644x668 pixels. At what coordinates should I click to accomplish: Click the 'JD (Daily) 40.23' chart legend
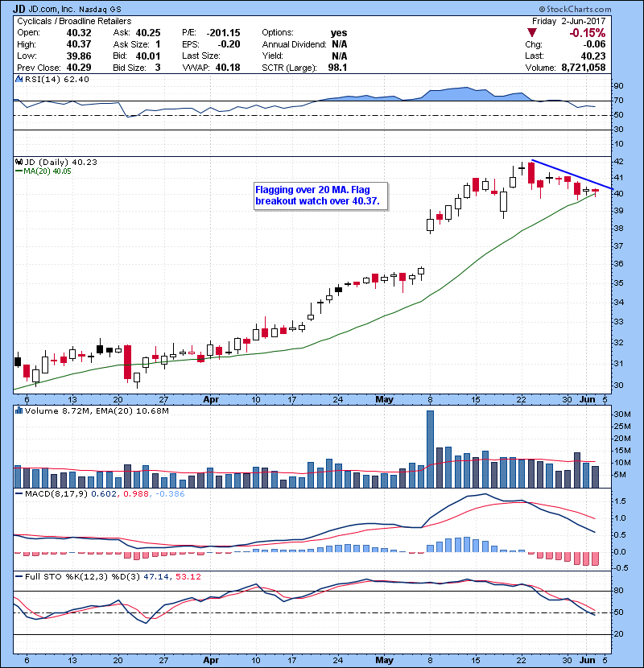point(60,163)
